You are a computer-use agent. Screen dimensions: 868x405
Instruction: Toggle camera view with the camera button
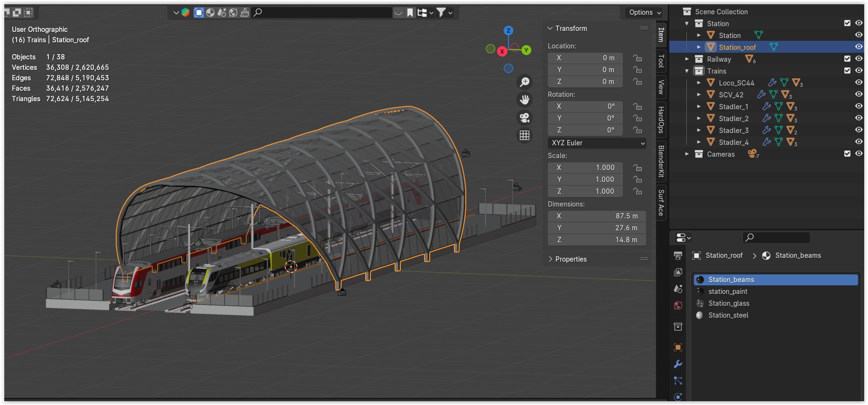click(525, 118)
